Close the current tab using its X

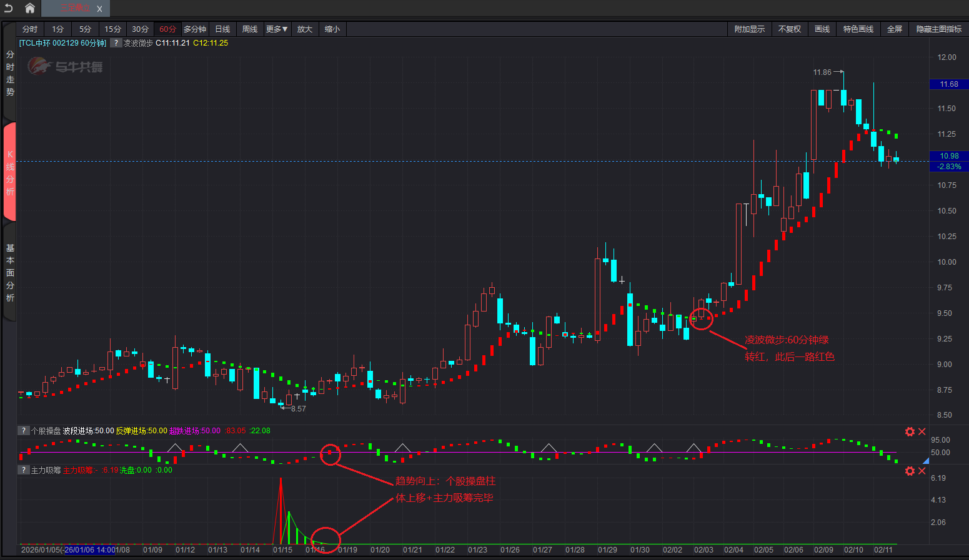coord(99,9)
